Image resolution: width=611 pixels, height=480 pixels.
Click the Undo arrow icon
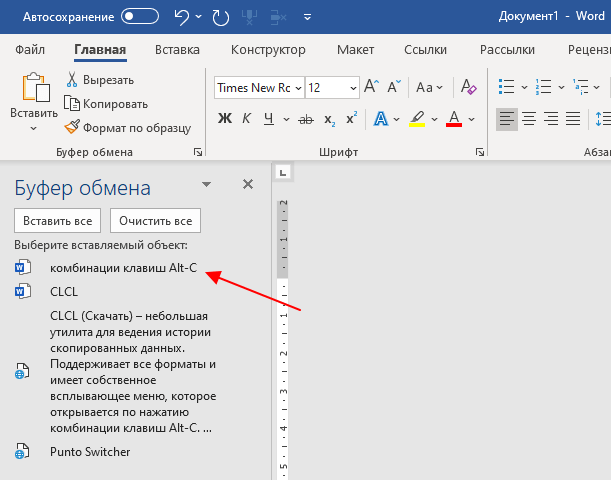(182, 17)
